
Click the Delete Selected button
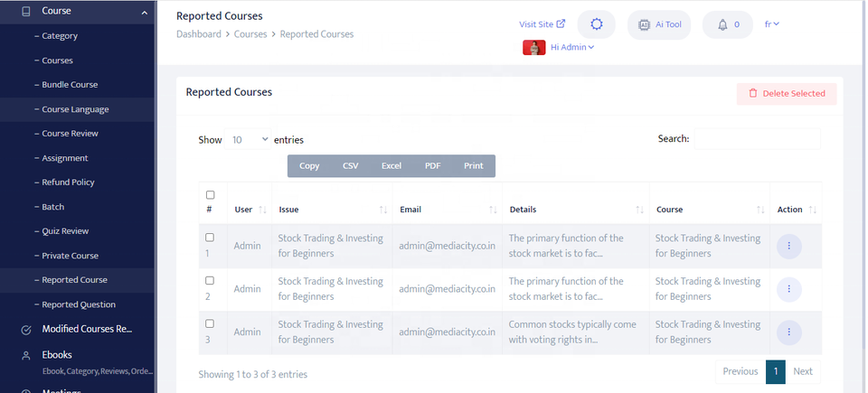pos(787,94)
